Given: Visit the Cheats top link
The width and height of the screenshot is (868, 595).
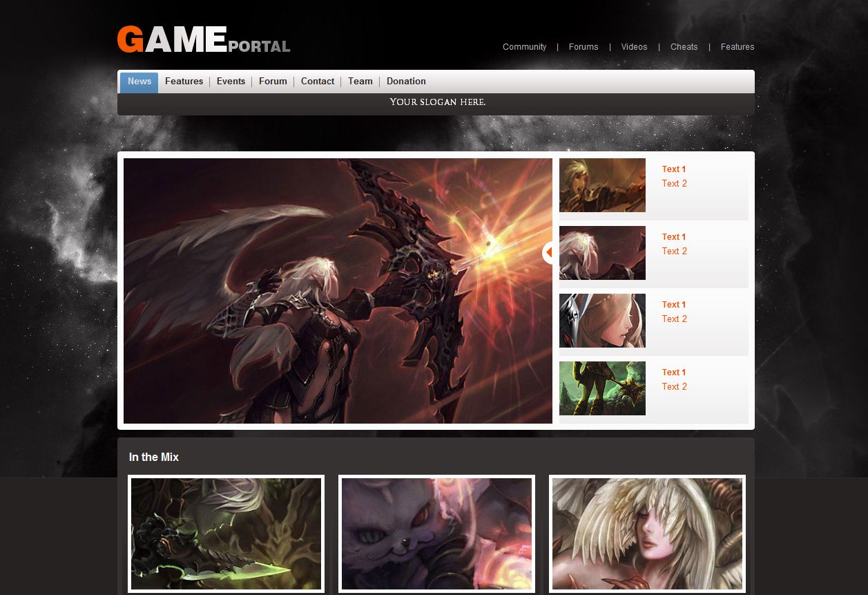Looking at the screenshot, I should [684, 47].
